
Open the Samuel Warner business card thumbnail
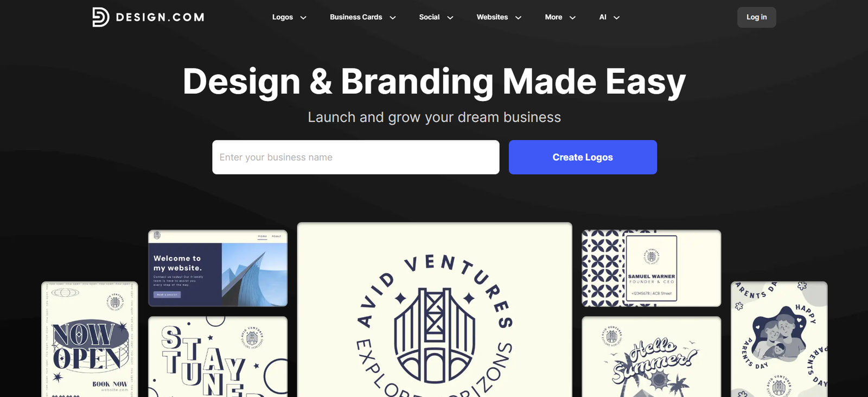[x=651, y=268]
